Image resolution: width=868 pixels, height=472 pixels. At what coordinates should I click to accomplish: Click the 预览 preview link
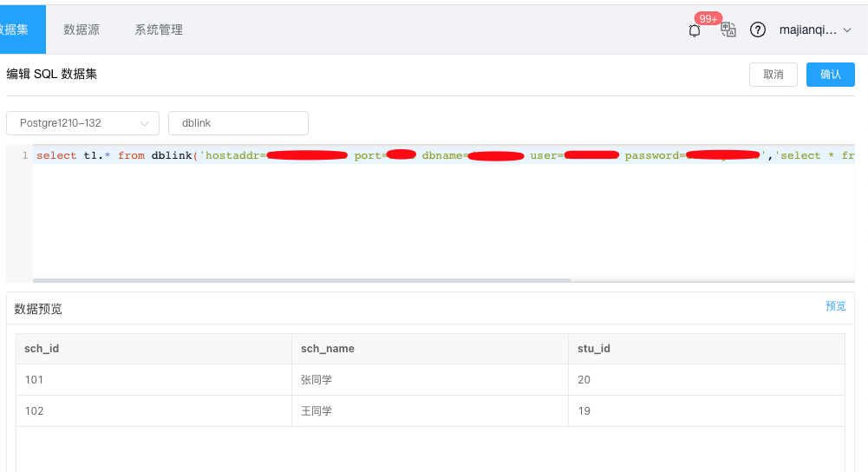pyautogui.click(x=835, y=306)
